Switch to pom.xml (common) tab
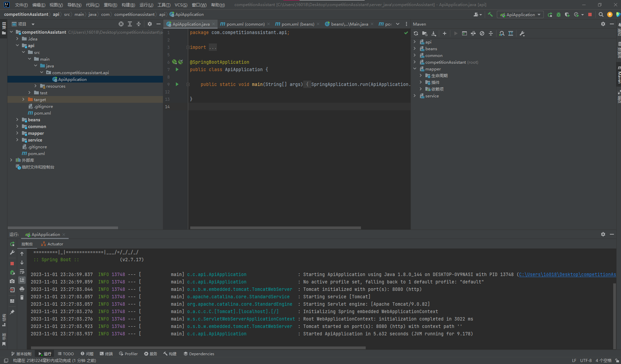 [245, 24]
